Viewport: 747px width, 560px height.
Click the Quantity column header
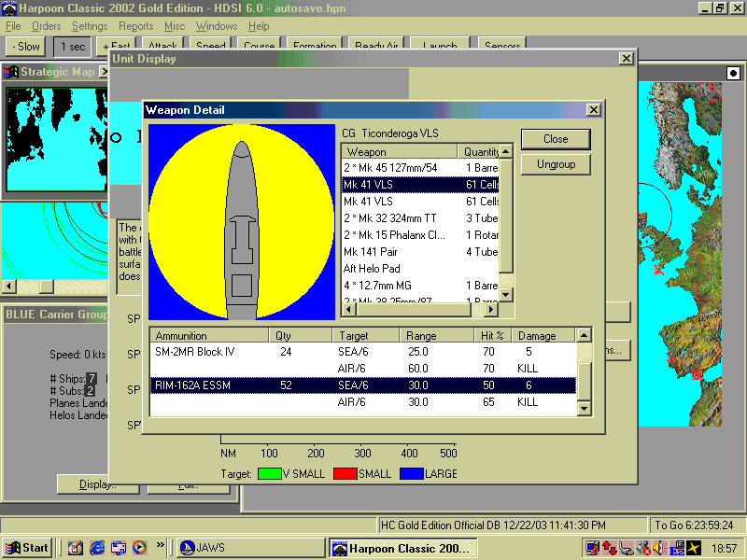tap(478, 152)
